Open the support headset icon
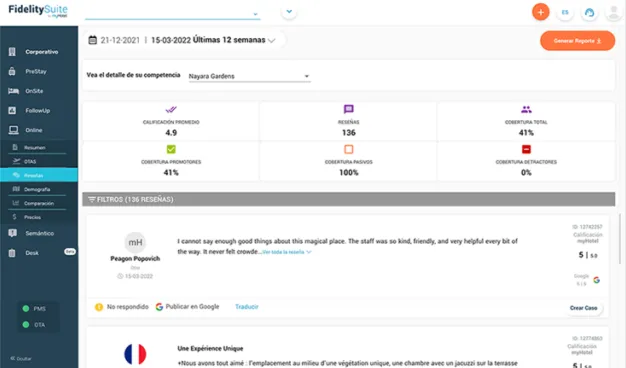Viewport: 626px width, 368px height. click(589, 12)
